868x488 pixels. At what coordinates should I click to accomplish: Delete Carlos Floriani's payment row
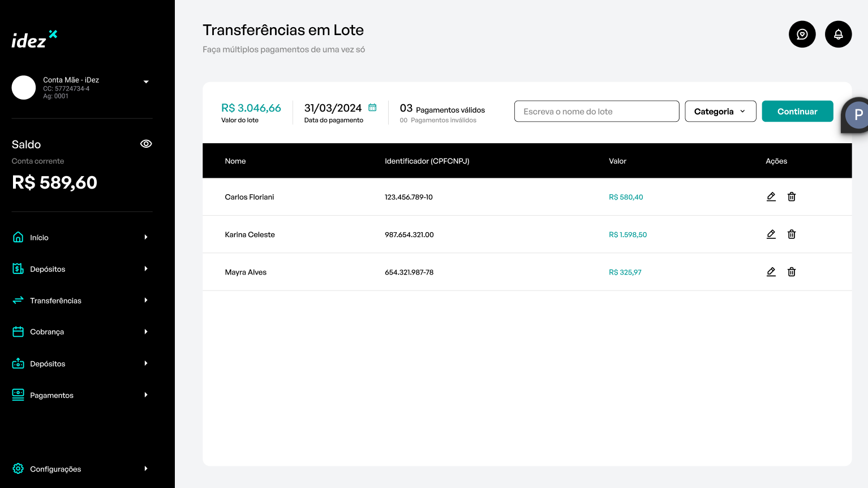792,196
